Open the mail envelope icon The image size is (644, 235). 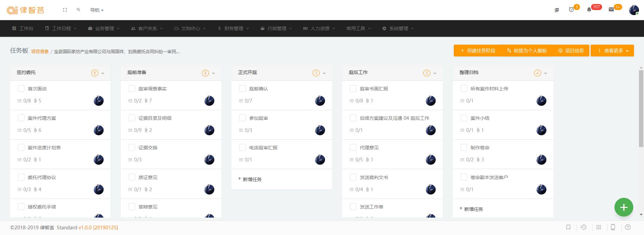click(x=611, y=10)
